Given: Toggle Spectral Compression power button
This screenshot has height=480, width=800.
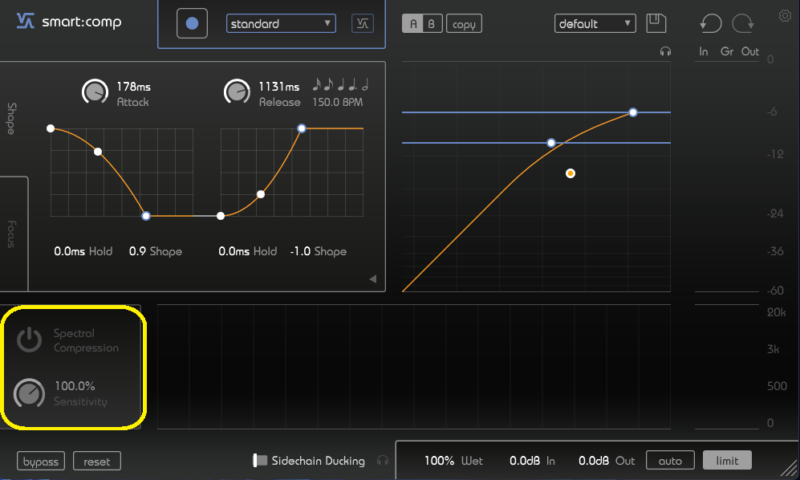Looking at the screenshot, I should [29, 340].
